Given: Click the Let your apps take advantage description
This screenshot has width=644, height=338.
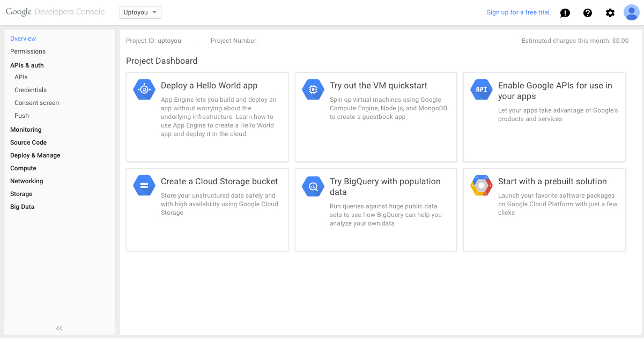Looking at the screenshot, I should (x=558, y=115).
